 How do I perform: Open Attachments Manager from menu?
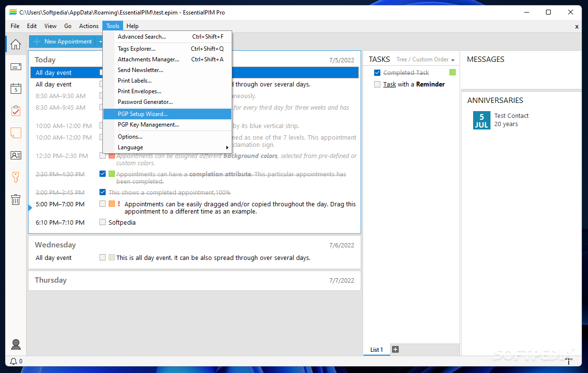(x=167, y=59)
